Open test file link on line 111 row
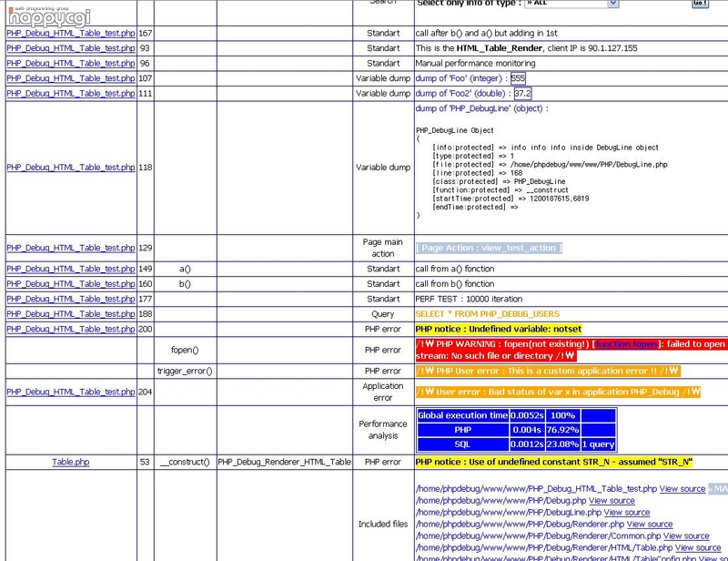The width and height of the screenshot is (728, 561). click(x=71, y=94)
